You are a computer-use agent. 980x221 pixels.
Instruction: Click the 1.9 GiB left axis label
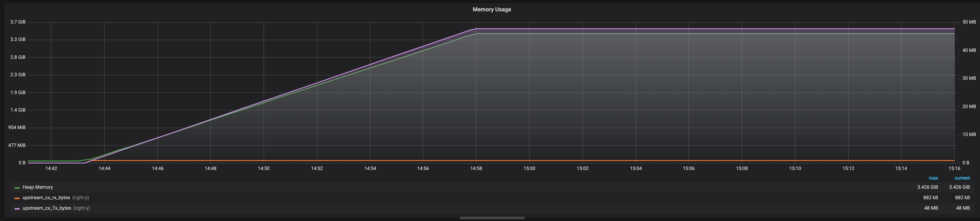[18, 92]
